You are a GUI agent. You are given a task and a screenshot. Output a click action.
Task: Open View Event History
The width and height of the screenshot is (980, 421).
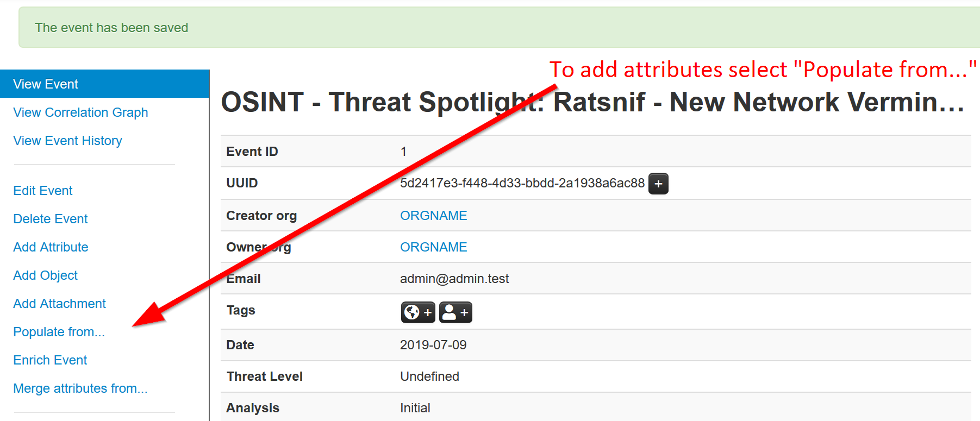tap(67, 141)
